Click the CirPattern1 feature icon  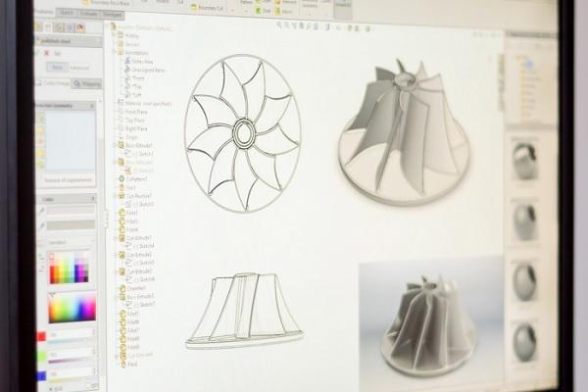120,178
